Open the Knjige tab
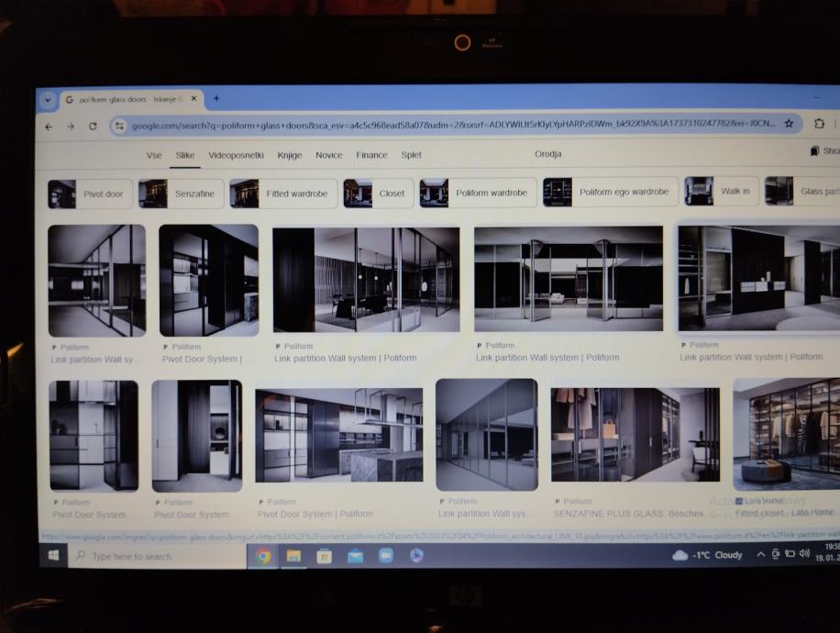Viewport: 840px width, 633px height. pyautogui.click(x=289, y=155)
